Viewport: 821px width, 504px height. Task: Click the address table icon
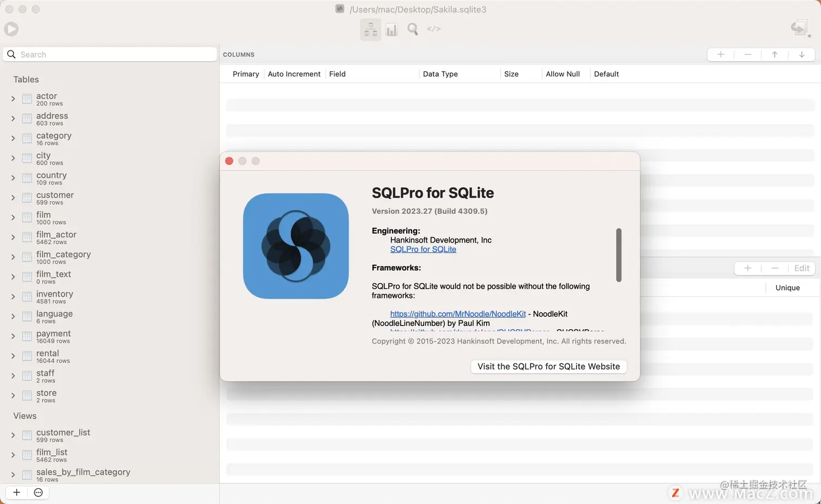[27, 119]
